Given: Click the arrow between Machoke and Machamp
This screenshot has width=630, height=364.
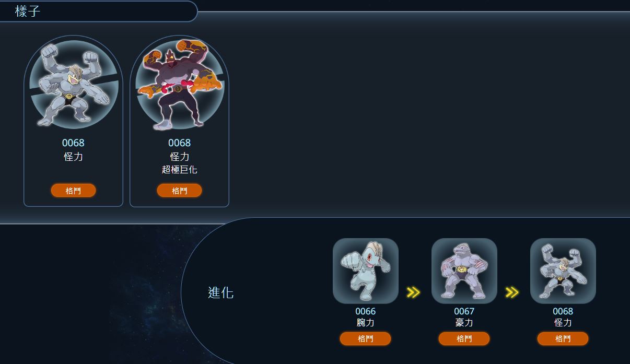Looking at the screenshot, I should [x=512, y=292].
